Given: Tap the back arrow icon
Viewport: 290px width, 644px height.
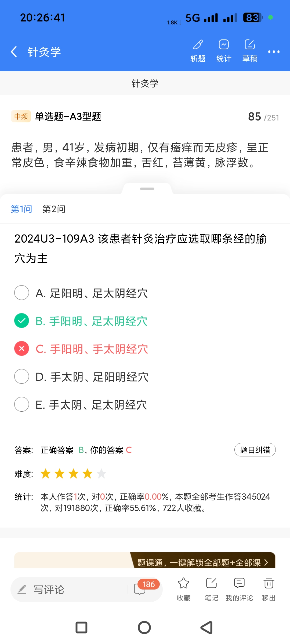Looking at the screenshot, I should [x=14, y=52].
